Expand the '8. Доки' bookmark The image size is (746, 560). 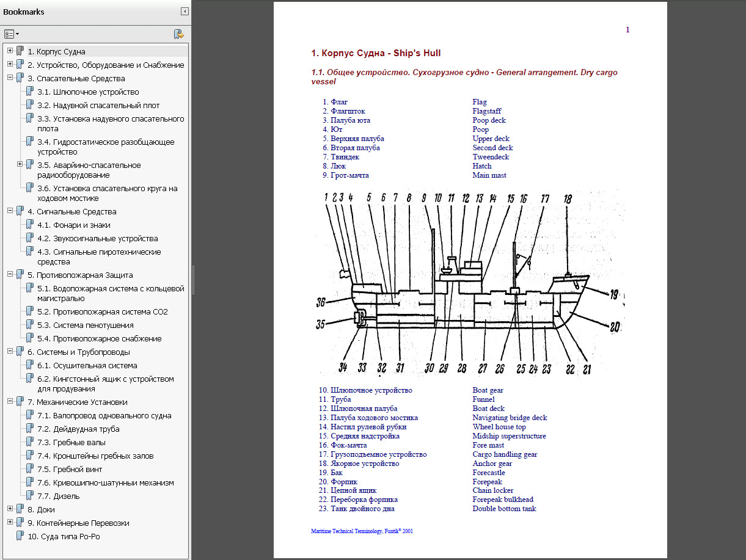tap(10, 509)
